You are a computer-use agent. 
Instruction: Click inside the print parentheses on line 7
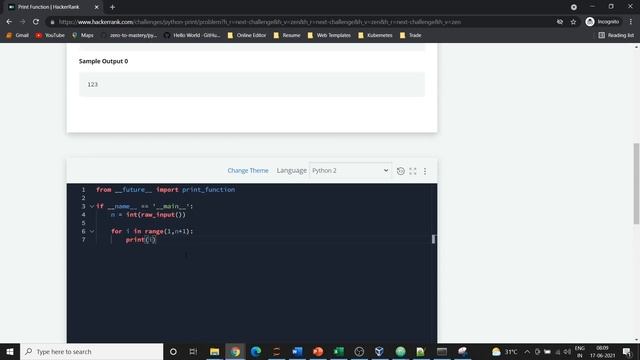[151, 240]
